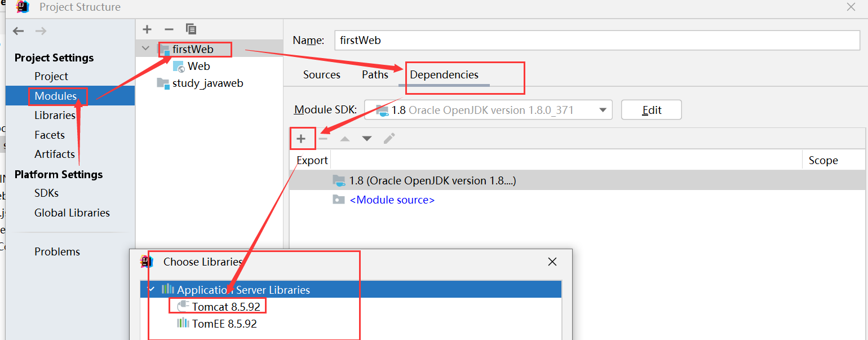
Task: Edit dependency with pencil icon
Action: coord(389,139)
